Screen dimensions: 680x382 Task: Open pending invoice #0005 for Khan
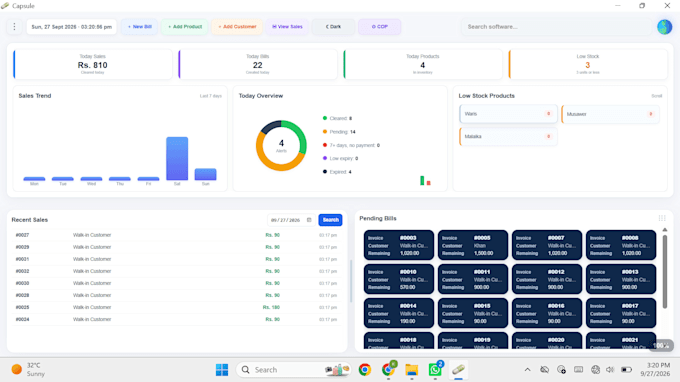(473, 245)
